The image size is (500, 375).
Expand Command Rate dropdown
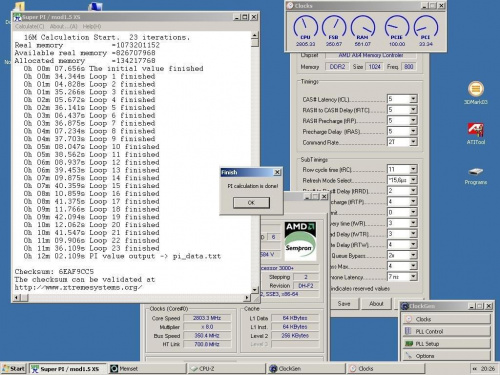pyautogui.click(x=413, y=142)
